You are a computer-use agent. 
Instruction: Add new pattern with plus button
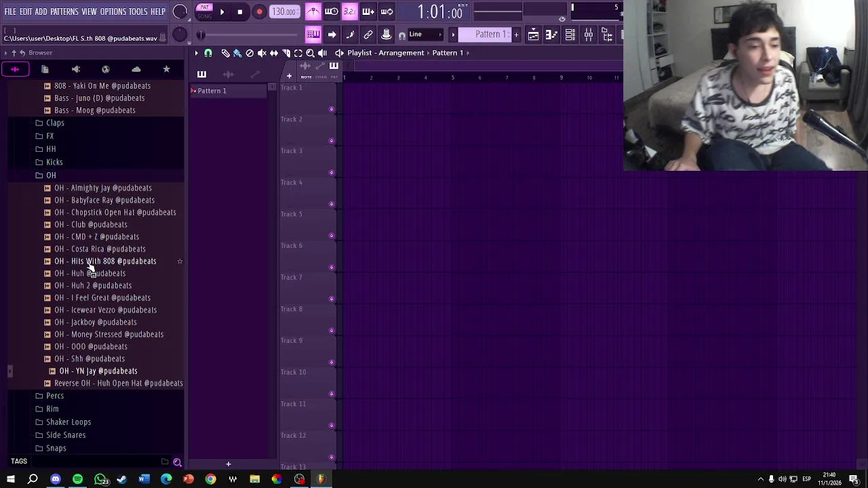[516, 35]
